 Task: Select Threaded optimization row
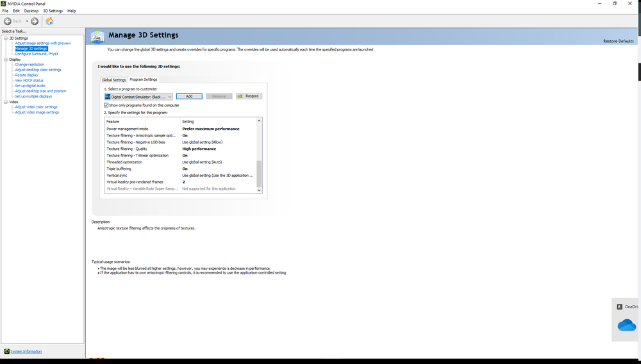[180, 162]
